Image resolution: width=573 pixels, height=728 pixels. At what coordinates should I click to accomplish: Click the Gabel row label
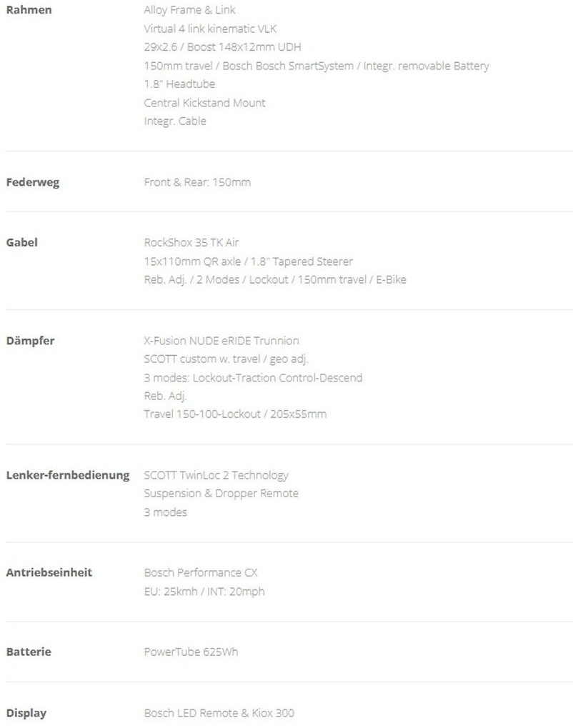click(x=21, y=242)
